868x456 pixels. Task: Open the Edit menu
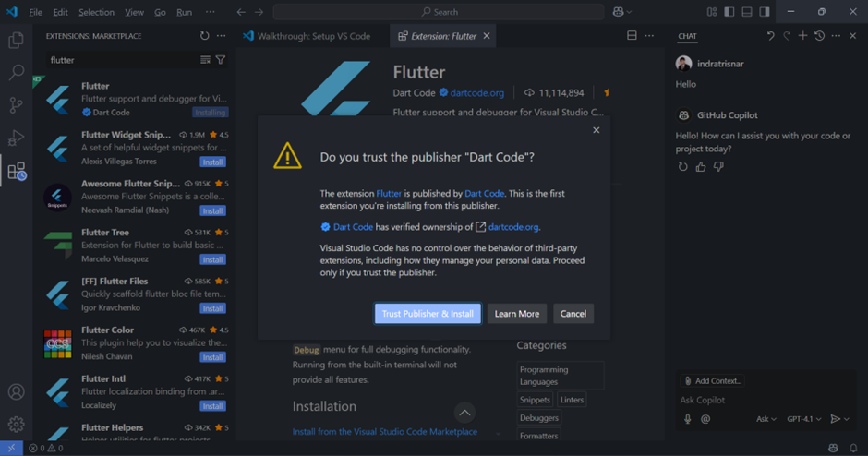pos(60,12)
